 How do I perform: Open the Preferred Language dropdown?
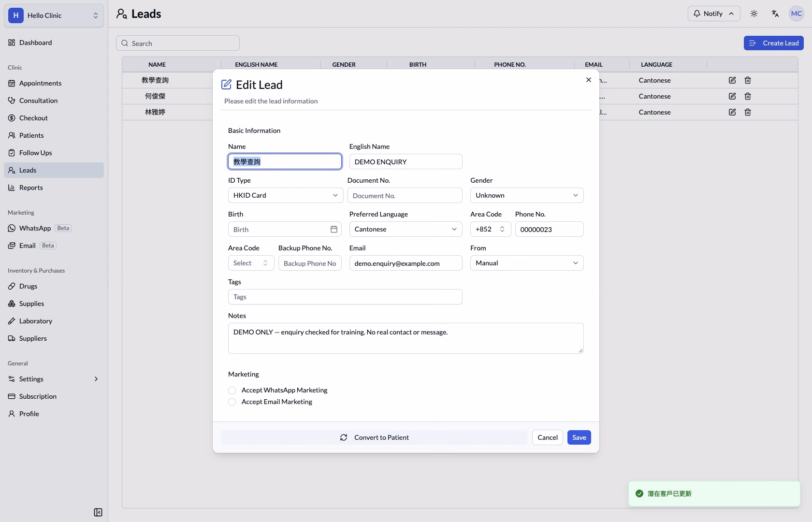[406, 229]
